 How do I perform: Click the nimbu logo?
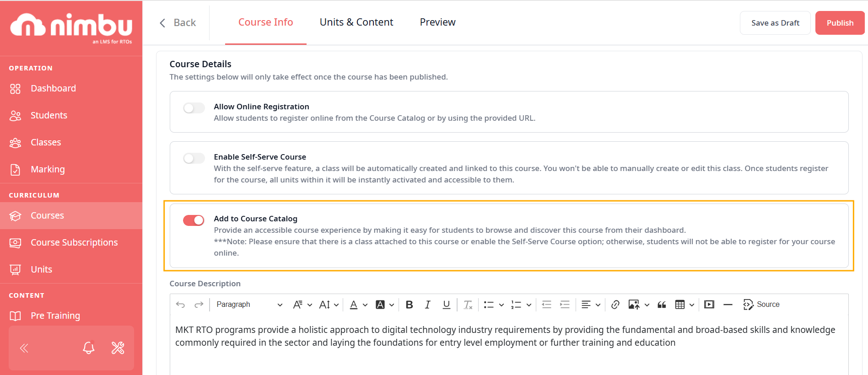[71, 27]
